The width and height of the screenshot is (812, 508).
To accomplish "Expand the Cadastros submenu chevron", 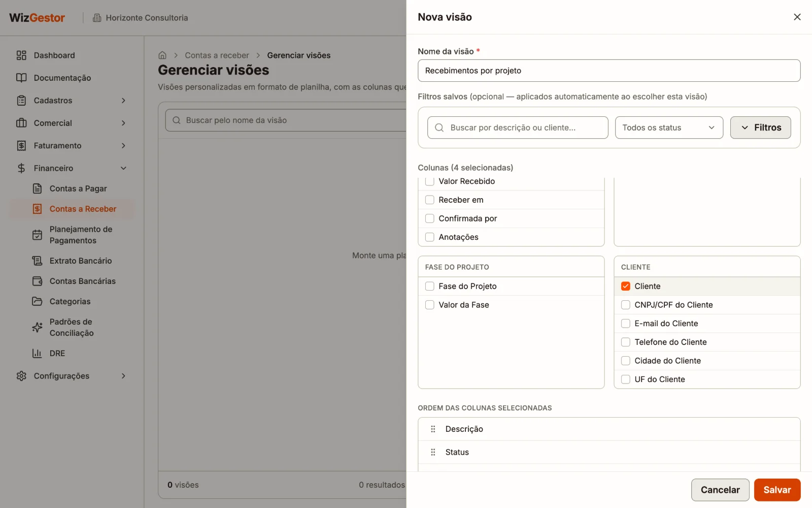I will click(123, 101).
